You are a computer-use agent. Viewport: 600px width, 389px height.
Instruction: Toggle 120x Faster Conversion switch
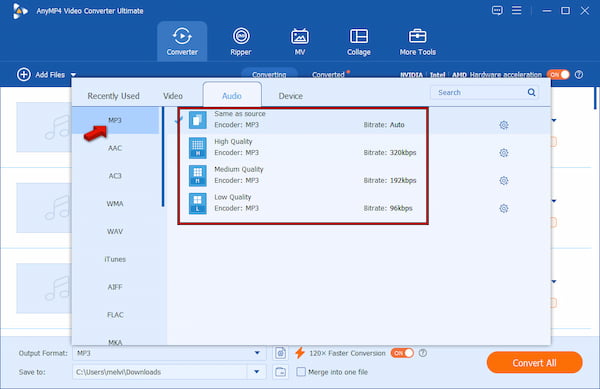click(x=402, y=353)
